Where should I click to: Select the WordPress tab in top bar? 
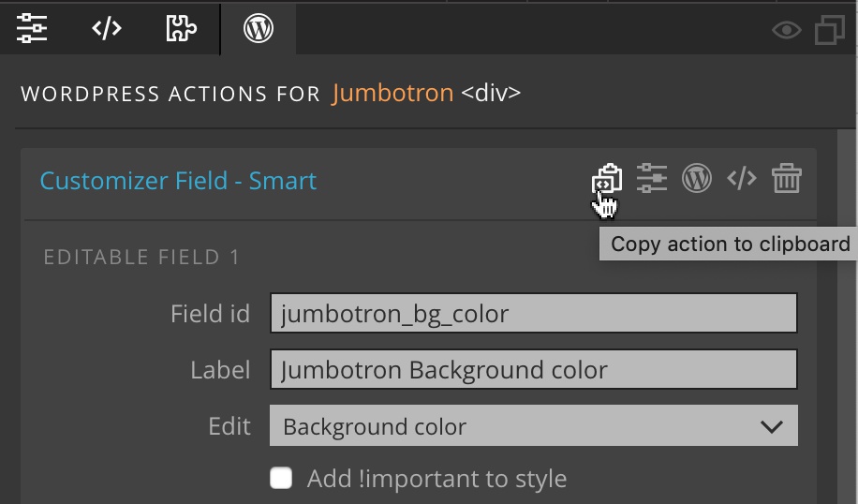258,29
